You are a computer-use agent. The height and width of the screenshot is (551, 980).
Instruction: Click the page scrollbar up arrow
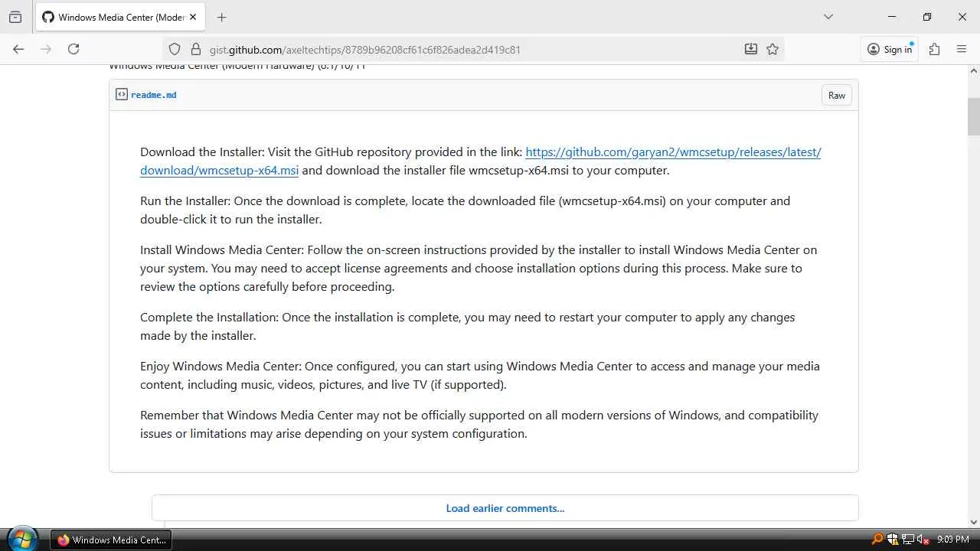(x=974, y=71)
